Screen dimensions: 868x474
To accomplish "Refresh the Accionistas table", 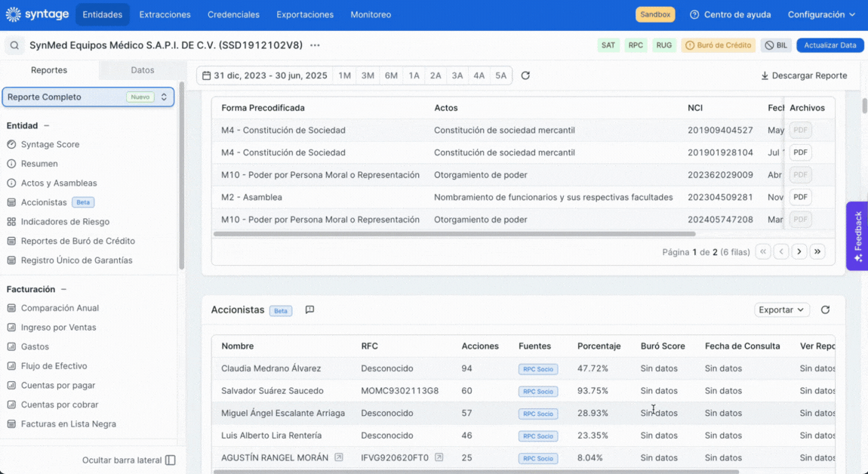I will 826,309.
